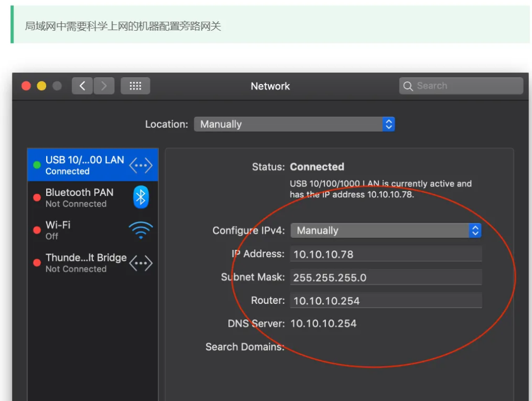Edit the Router address field
Image resolution: width=532 pixels, height=401 pixels.
(386, 301)
